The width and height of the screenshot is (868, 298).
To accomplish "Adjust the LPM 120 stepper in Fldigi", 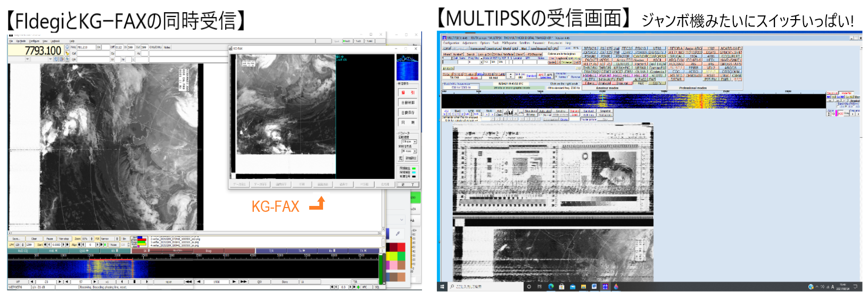I will point(22,245).
